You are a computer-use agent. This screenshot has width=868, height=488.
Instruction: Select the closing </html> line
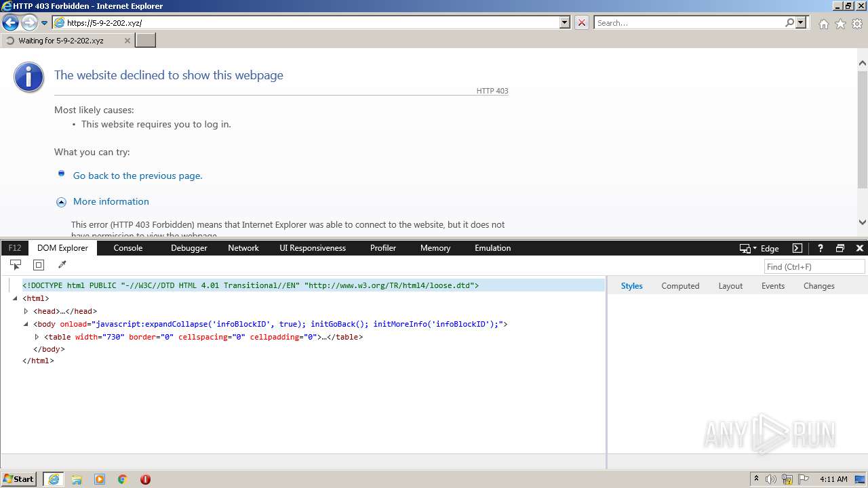click(38, 361)
